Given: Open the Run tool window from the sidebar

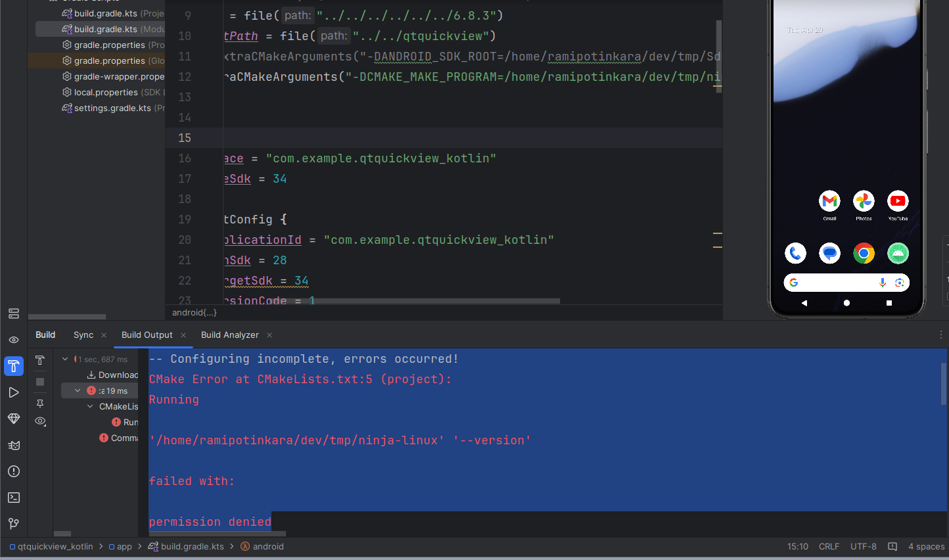Looking at the screenshot, I should pyautogui.click(x=14, y=392).
